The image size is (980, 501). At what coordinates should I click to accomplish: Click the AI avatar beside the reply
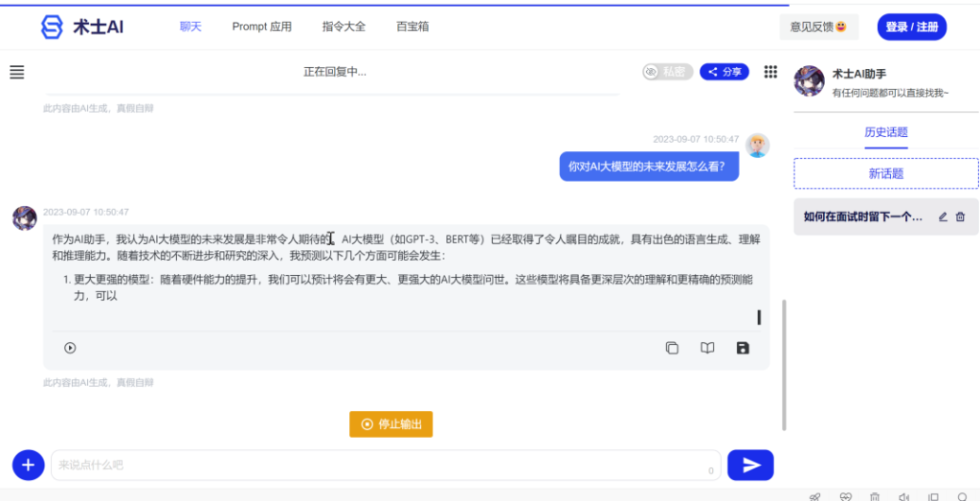[x=24, y=218]
